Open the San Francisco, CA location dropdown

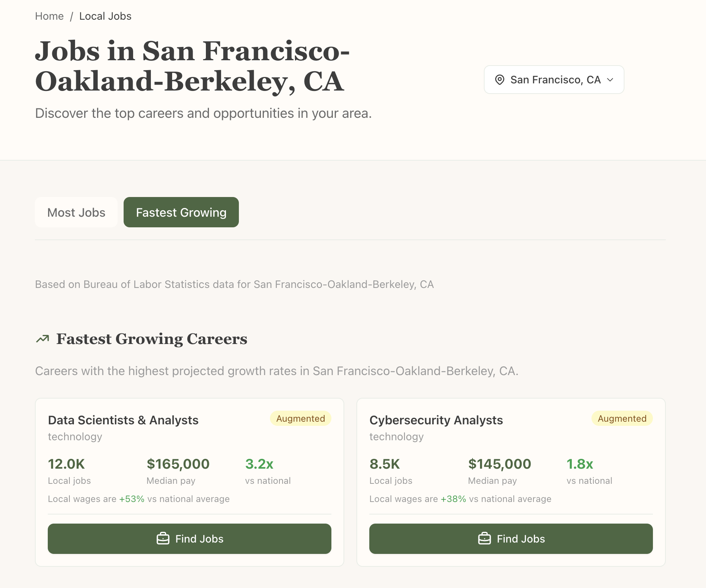[x=554, y=80]
